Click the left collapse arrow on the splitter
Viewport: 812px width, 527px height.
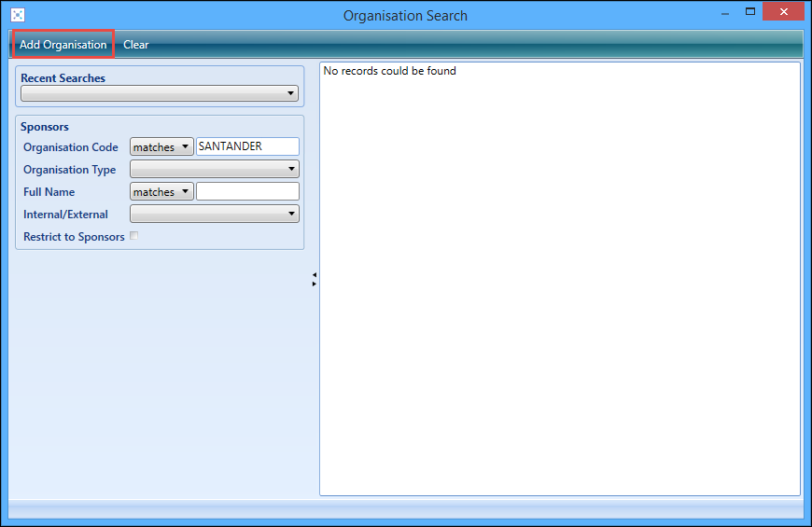315,275
